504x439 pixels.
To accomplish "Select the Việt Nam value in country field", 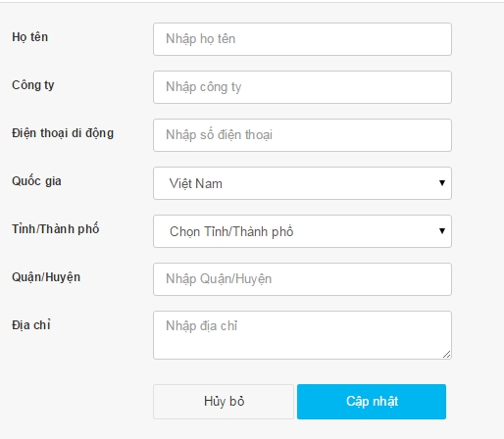I will (x=196, y=183).
